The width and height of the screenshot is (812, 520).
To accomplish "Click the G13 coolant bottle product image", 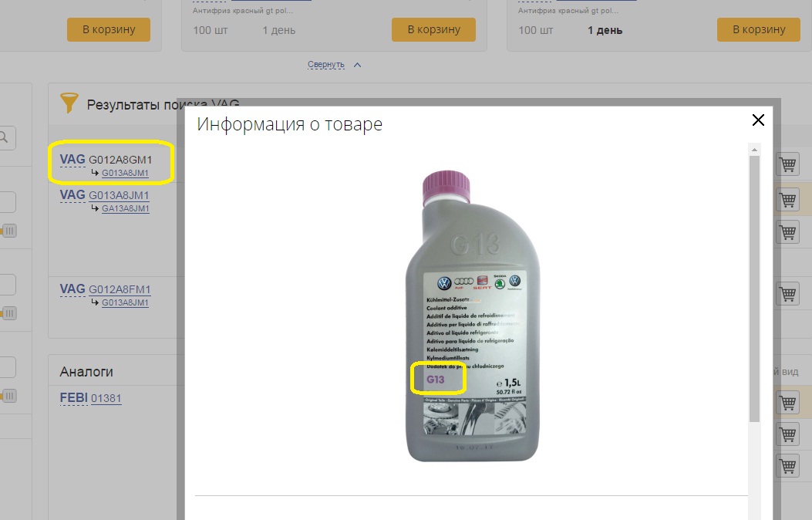I will 472,316.
